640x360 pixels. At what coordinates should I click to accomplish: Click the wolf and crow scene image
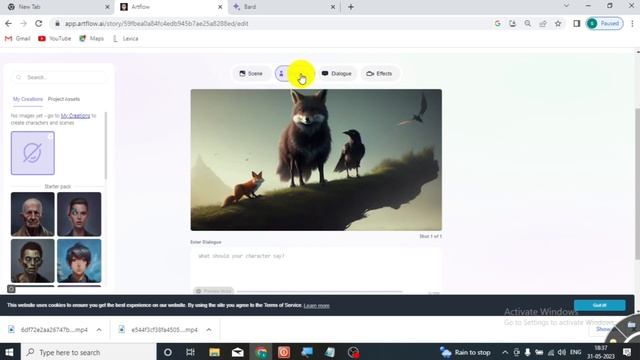click(x=316, y=160)
